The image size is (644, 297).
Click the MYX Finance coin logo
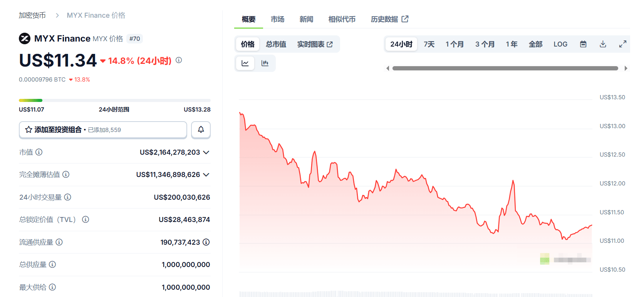(x=25, y=38)
